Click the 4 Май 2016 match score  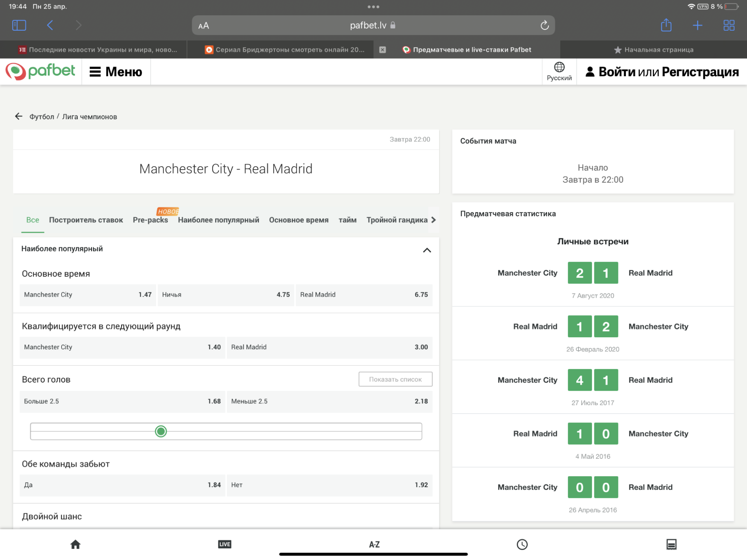(593, 434)
